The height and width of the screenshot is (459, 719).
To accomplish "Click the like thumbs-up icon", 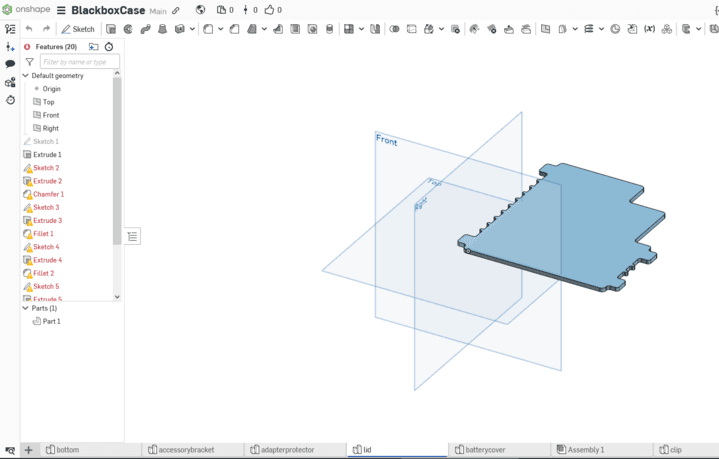I will [269, 10].
